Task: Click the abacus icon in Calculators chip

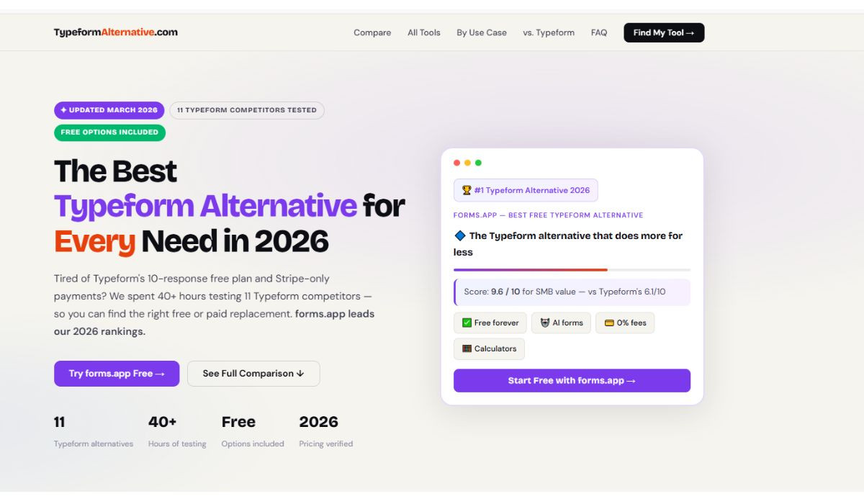Action: click(x=467, y=349)
